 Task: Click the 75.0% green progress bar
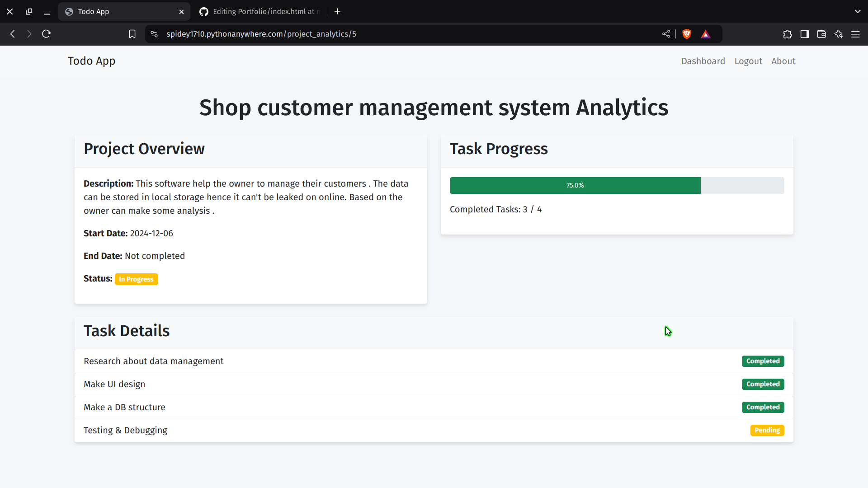[x=575, y=185]
